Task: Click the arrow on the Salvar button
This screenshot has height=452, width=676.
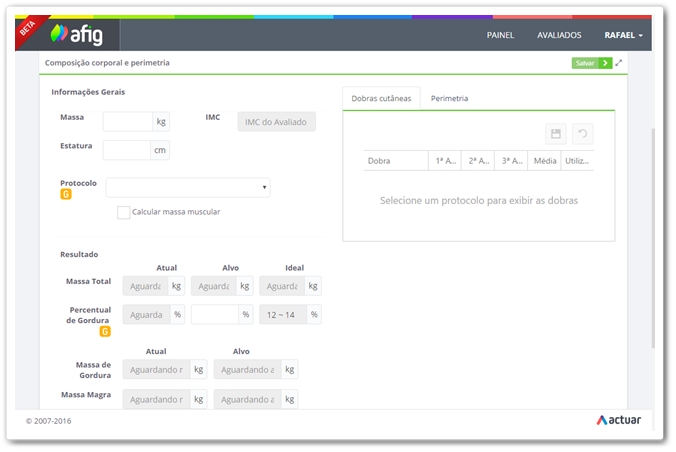Action: [x=605, y=63]
